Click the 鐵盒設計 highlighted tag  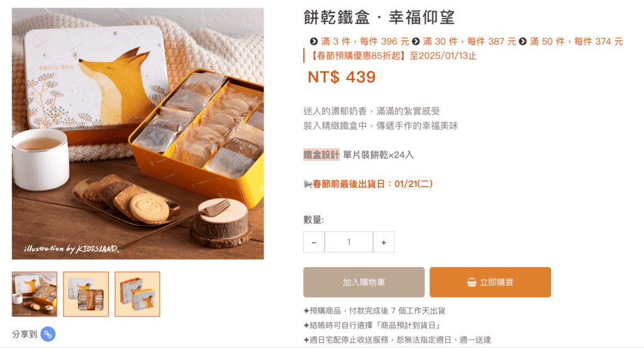pyautogui.click(x=321, y=155)
